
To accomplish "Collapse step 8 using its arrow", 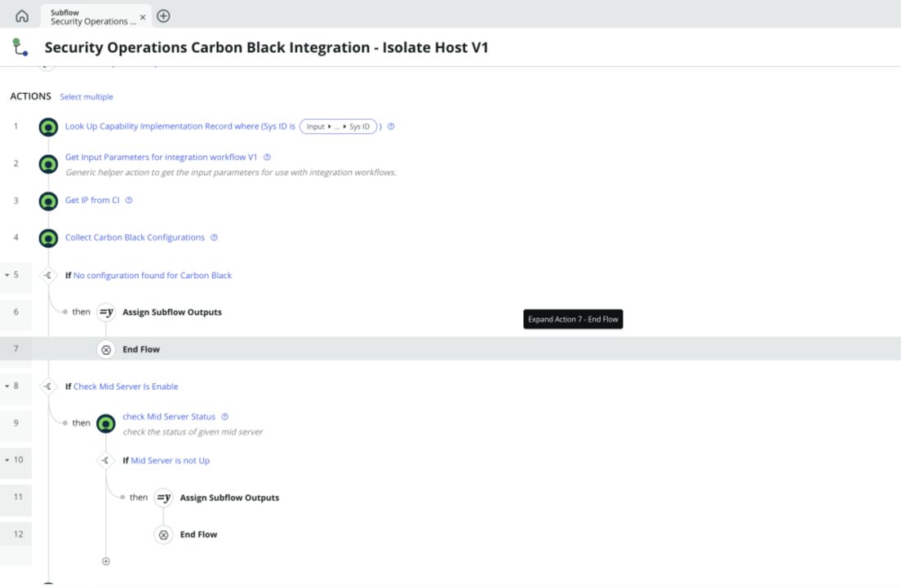I will [7, 387].
